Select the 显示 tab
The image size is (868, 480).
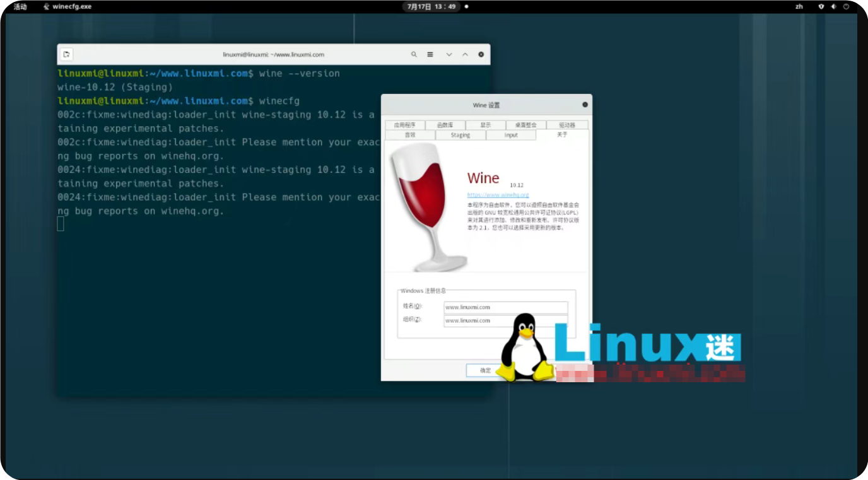(x=485, y=125)
